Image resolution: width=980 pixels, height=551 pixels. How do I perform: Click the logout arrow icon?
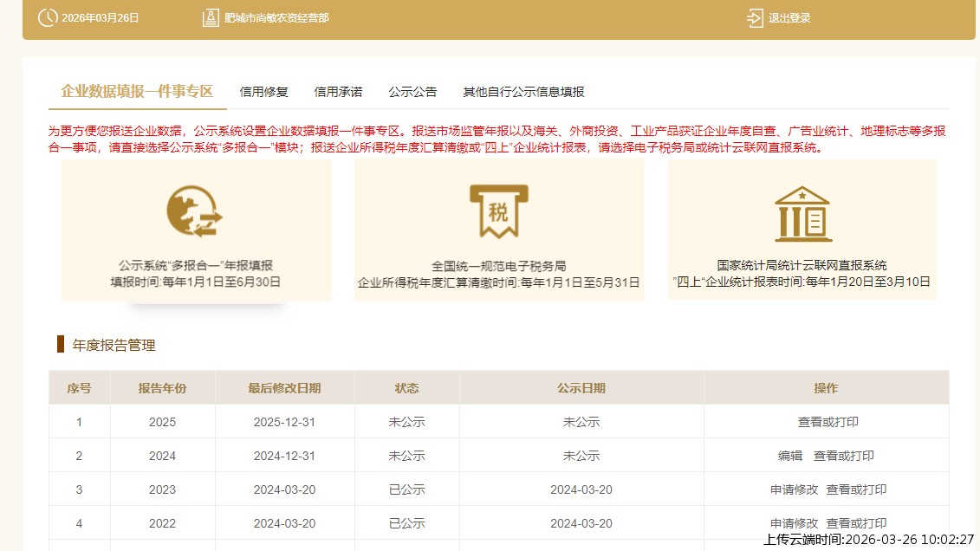click(755, 18)
